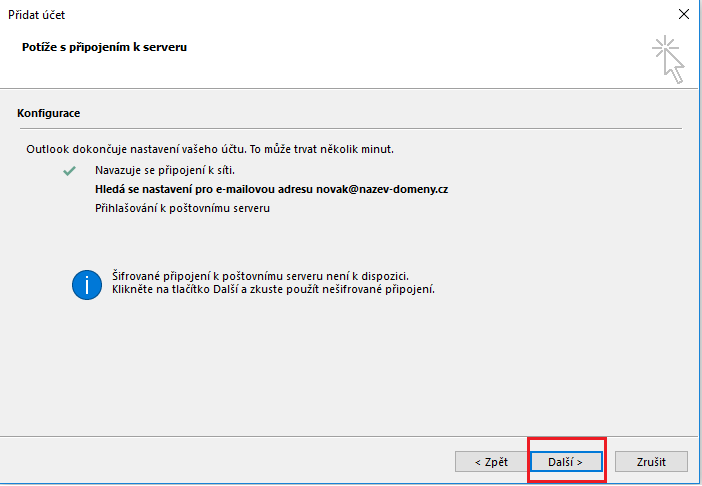Select the Přihlašování k poštovnímu serveru step

point(182,208)
